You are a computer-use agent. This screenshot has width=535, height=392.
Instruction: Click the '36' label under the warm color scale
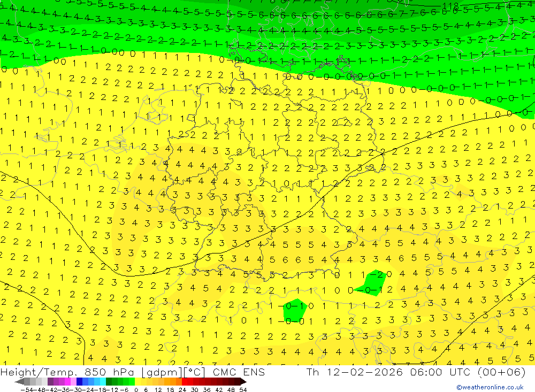click(207, 390)
